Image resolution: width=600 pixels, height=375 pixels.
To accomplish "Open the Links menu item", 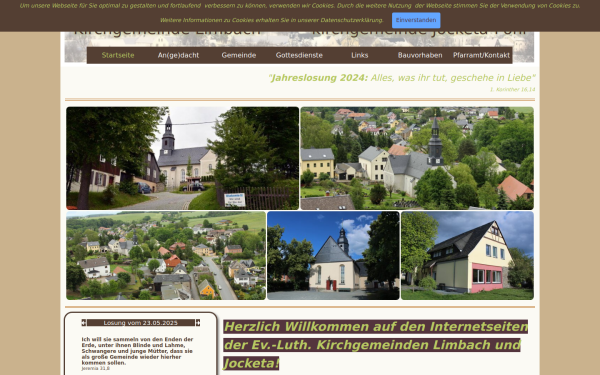I will click(x=360, y=55).
